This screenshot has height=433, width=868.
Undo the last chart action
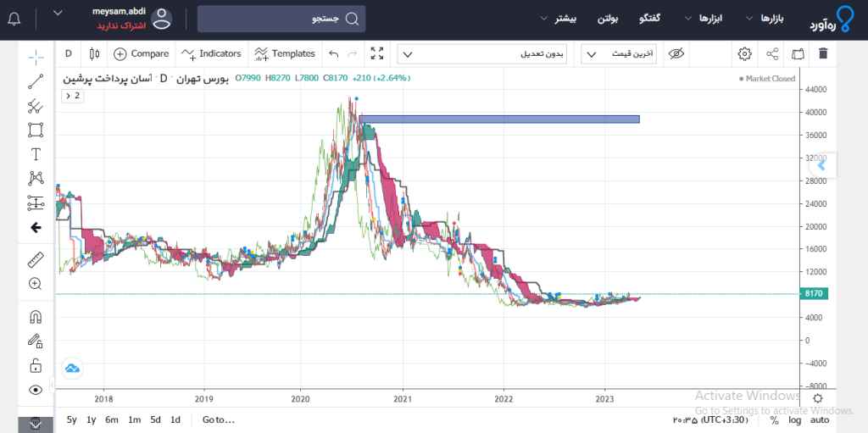[333, 53]
